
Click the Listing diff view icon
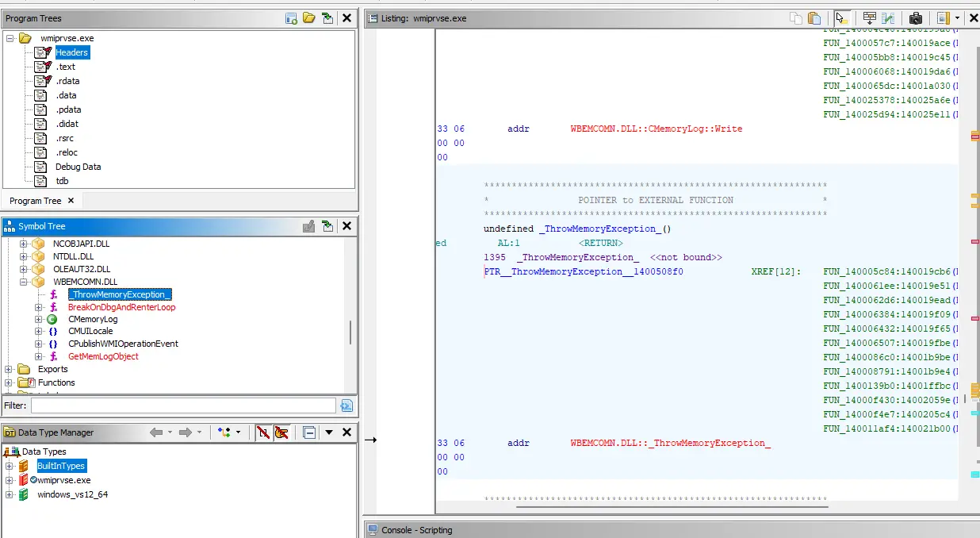pyautogui.click(x=888, y=18)
